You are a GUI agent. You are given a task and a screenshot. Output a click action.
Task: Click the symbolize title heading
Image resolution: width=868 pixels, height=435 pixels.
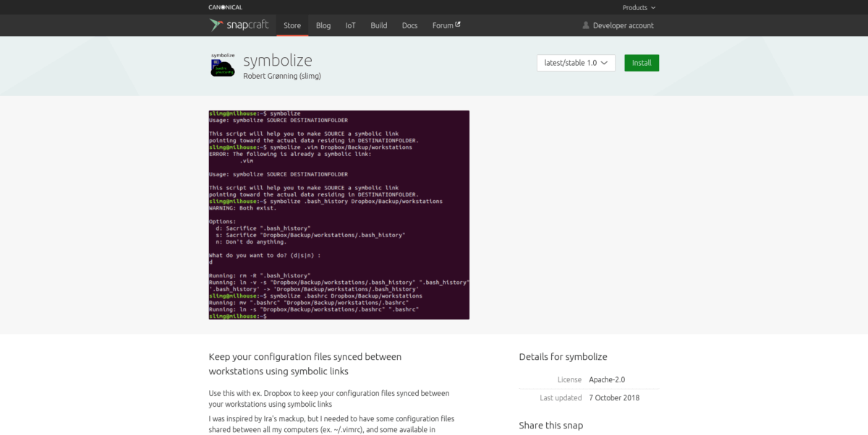(x=278, y=59)
